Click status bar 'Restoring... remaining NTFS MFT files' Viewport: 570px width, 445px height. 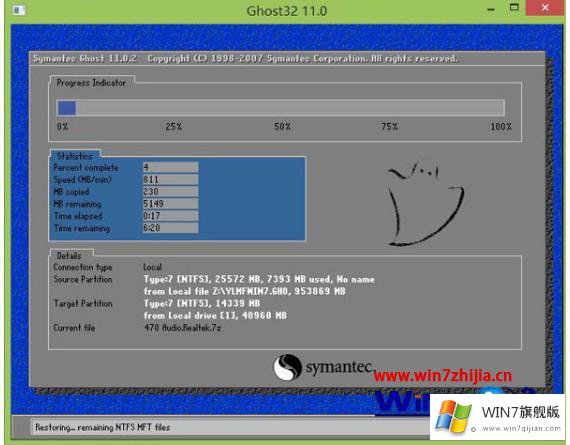tap(103, 427)
